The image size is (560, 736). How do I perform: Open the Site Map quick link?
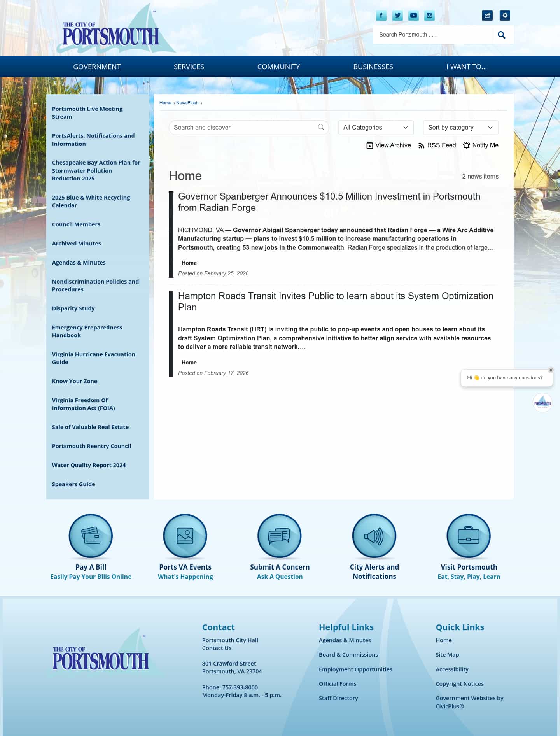point(447,655)
